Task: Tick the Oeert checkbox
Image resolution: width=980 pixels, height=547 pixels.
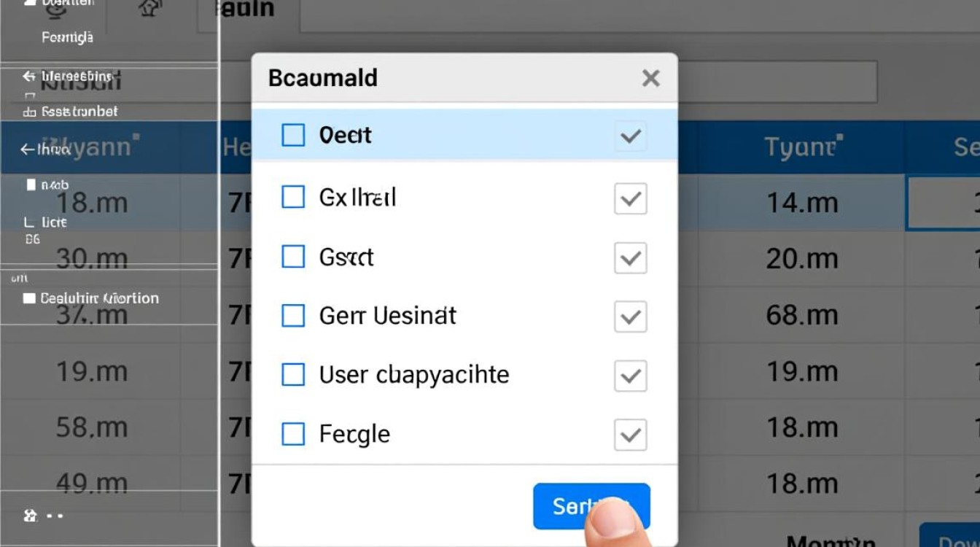Action: 293,135
